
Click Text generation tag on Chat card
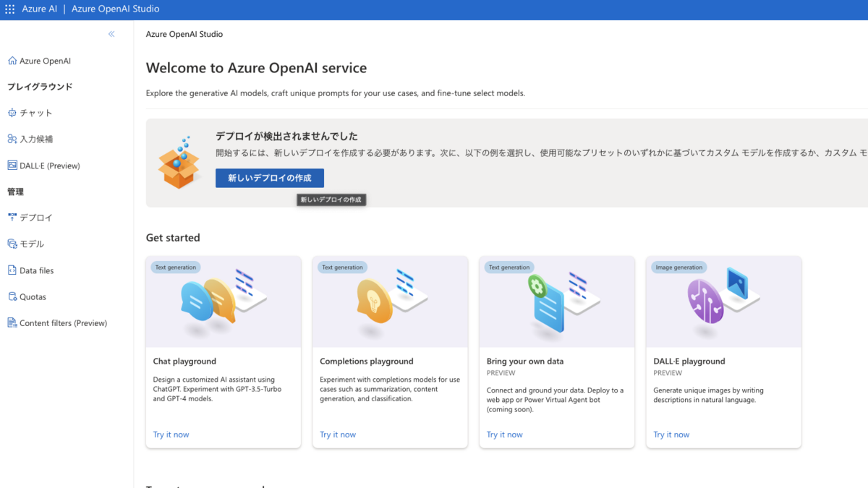(x=176, y=267)
